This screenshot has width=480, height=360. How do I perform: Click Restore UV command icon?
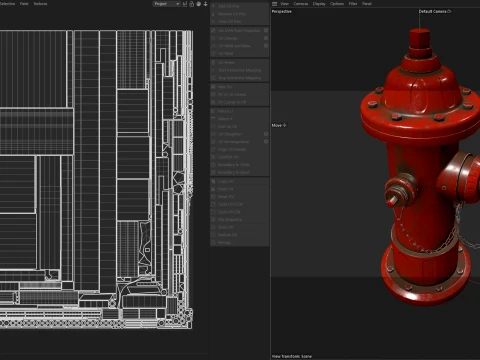[214, 235]
